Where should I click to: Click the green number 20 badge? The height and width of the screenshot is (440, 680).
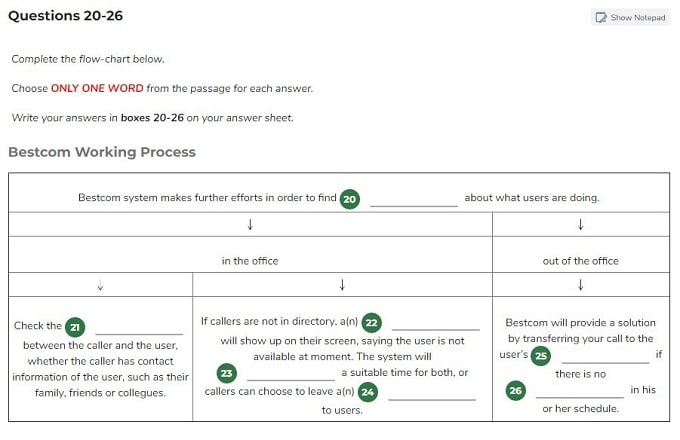(x=350, y=199)
